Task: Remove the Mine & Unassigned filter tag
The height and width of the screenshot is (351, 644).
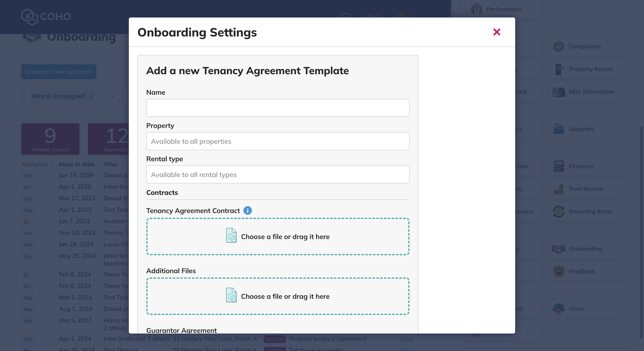Action: (x=91, y=96)
